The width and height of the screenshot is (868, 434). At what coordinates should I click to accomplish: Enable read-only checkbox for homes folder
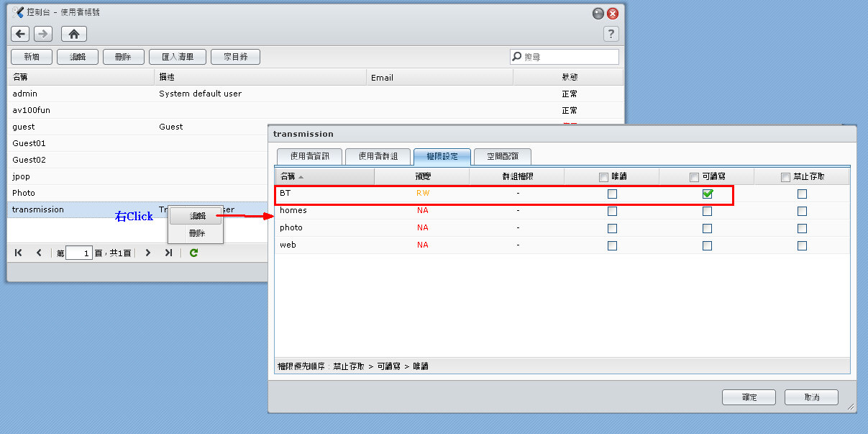pos(612,211)
